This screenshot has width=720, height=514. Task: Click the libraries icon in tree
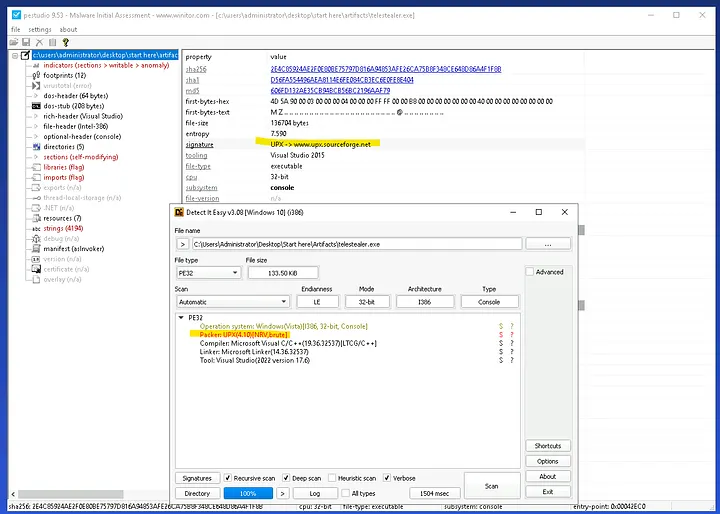[36, 167]
